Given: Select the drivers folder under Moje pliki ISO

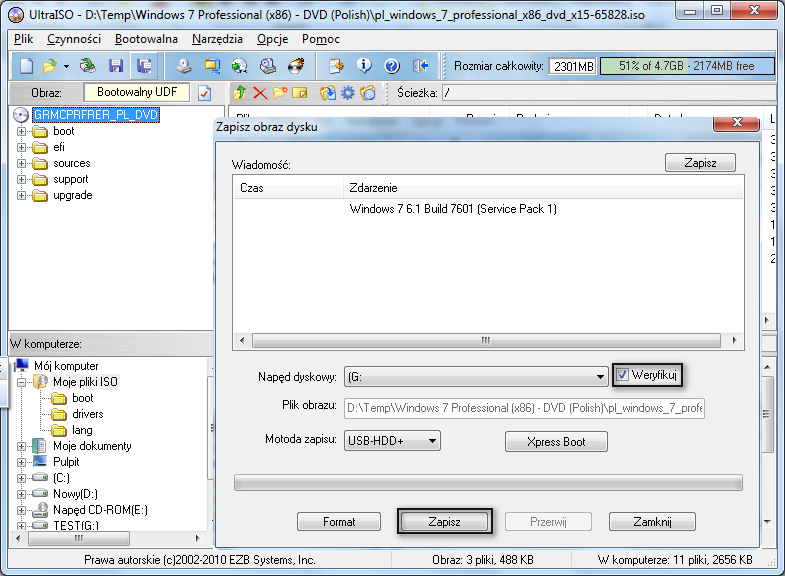Looking at the screenshot, I should 88,414.
